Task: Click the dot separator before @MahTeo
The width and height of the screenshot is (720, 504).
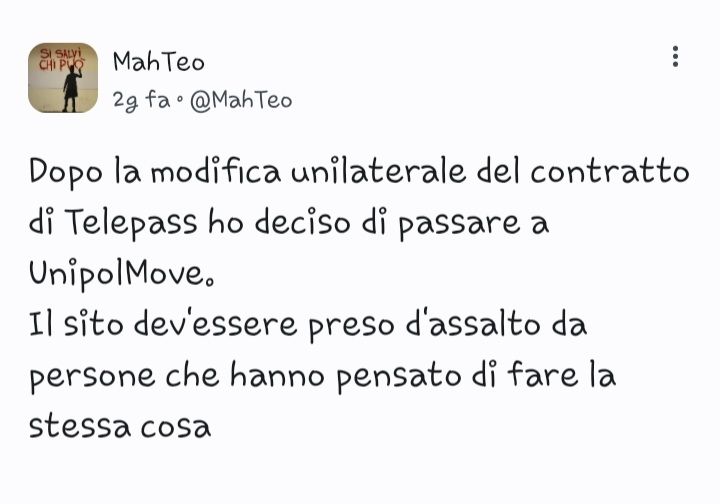Action: coord(180,101)
